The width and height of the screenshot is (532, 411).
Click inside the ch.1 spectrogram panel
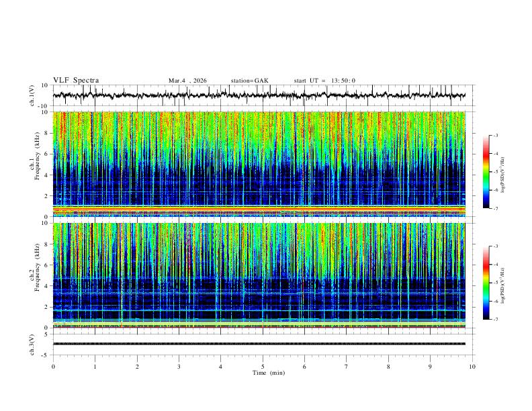[259, 164]
